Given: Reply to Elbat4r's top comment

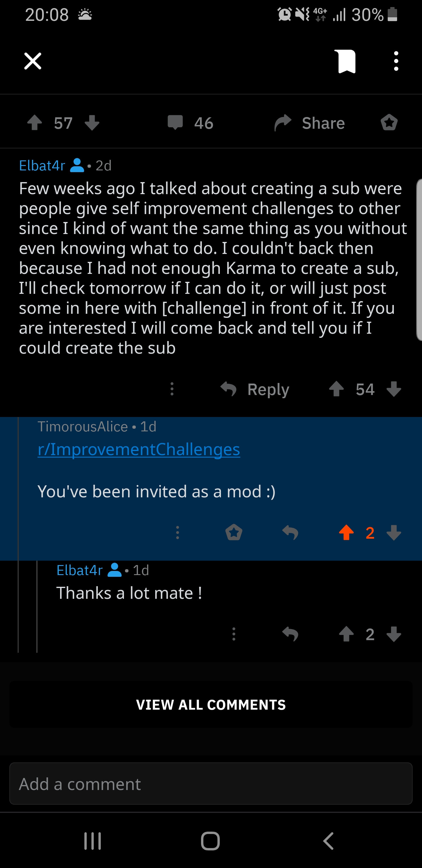Looking at the screenshot, I should click(x=255, y=389).
